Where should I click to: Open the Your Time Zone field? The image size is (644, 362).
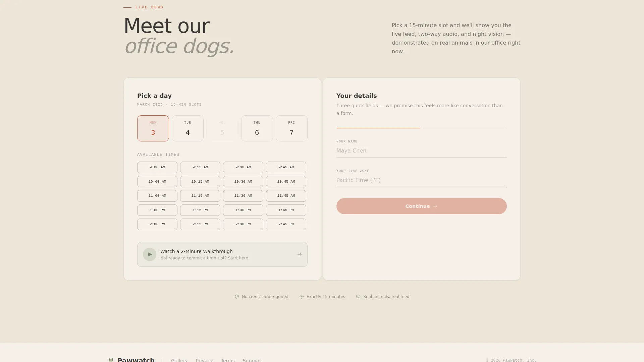pos(422,180)
